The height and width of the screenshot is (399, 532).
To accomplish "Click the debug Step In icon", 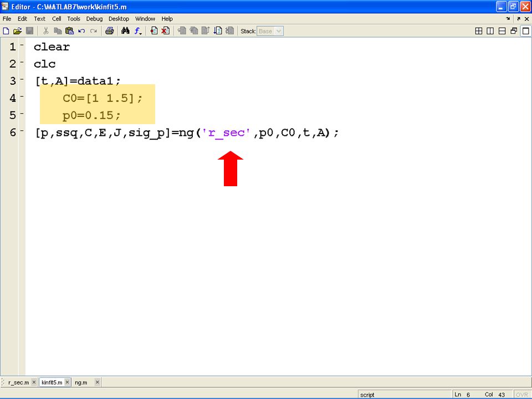I will tap(194, 31).
